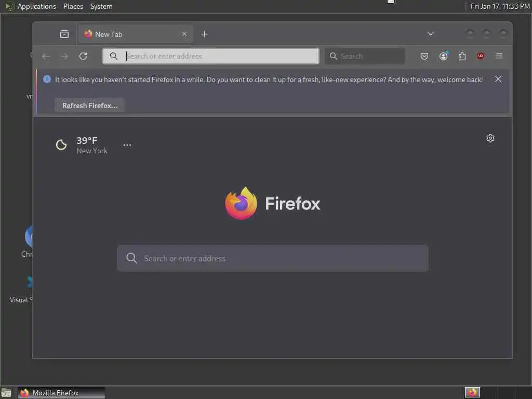Dismiss the refresh Firefox notification bar
The image size is (532, 399).
tap(498, 79)
